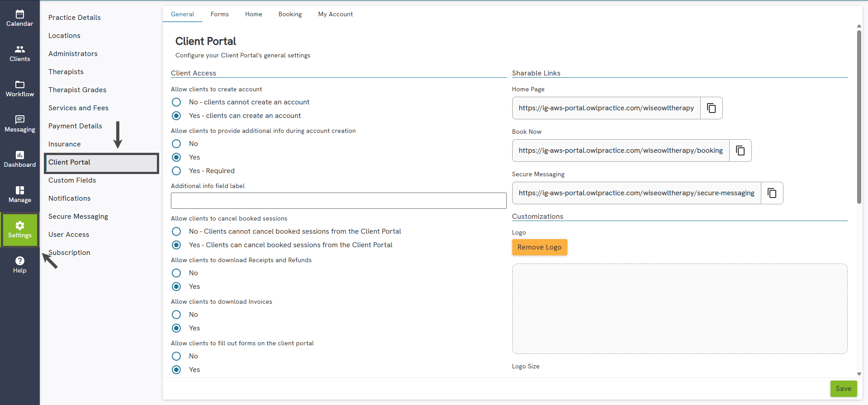This screenshot has width=868, height=405.
Task: Click the Home Page URL field
Action: (x=606, y=108)
